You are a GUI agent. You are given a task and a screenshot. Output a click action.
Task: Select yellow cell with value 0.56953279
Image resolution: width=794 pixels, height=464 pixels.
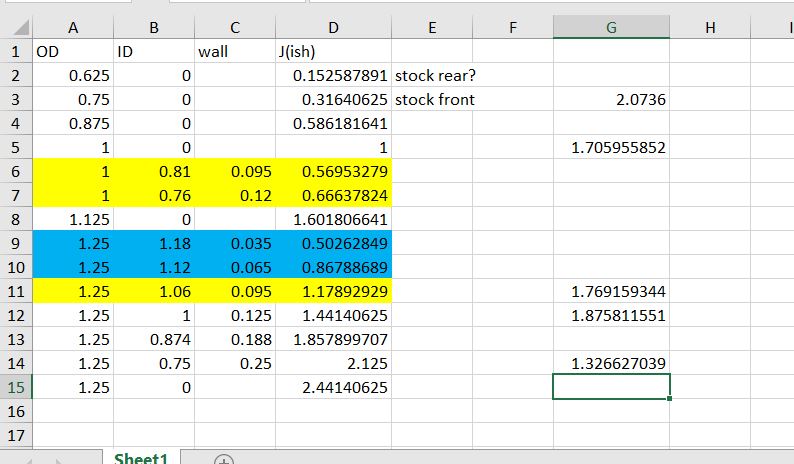333,171
